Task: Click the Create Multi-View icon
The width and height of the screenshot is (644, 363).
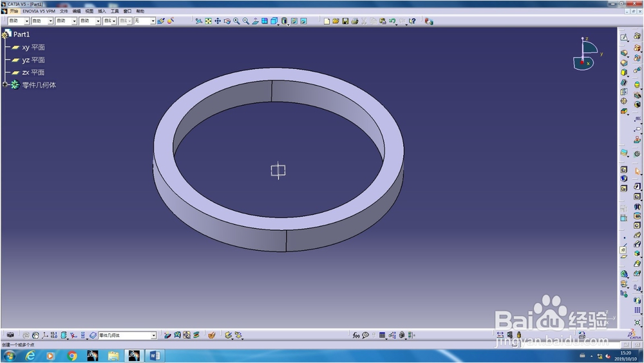Action: click(x=265, y=21)
